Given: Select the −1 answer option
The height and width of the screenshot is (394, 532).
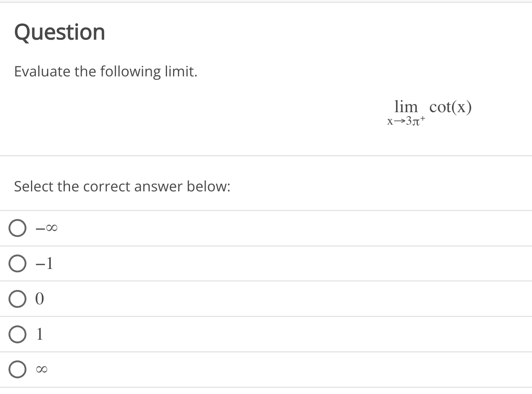Looking at the screenshot, I should click(x=17, y=263).
